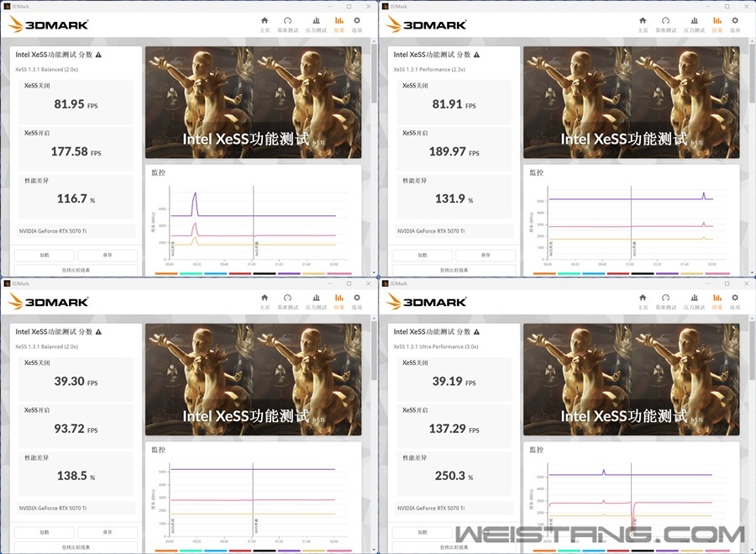Click orange legend swatch under 177.58 FPS chart
Image resolution: width=756 pixels, height=554 pixels.
click(166, 273)
